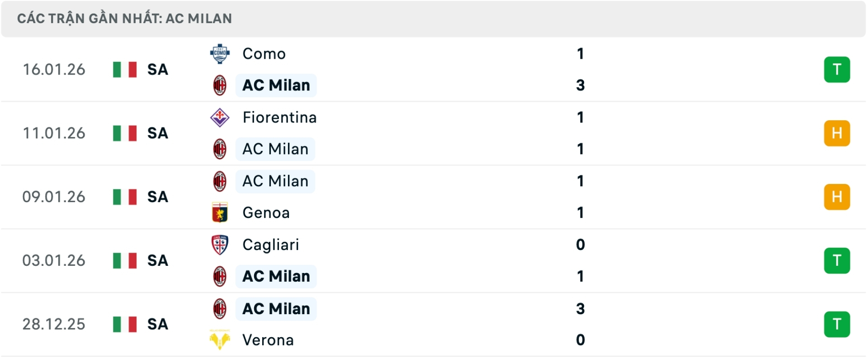Click the date 28.12.25

(54, 324)
